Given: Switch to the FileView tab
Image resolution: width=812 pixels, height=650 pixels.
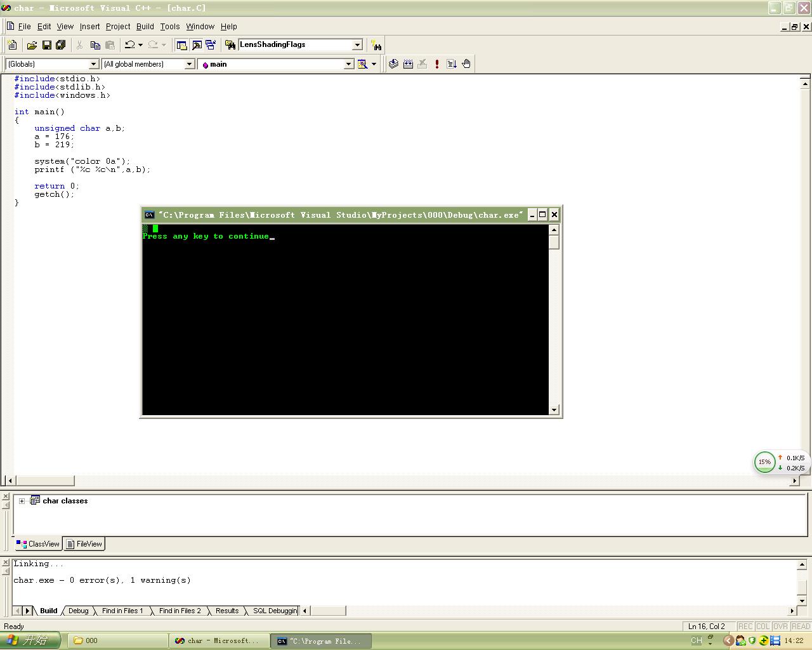Looking at the screenshot, I should (84, 544).
